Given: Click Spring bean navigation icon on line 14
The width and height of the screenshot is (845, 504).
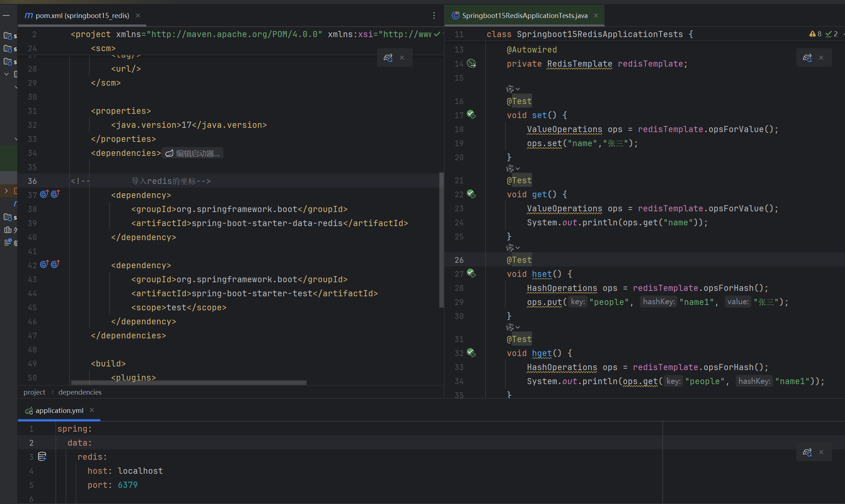Looking at the screenshot, I should [471, 64].
